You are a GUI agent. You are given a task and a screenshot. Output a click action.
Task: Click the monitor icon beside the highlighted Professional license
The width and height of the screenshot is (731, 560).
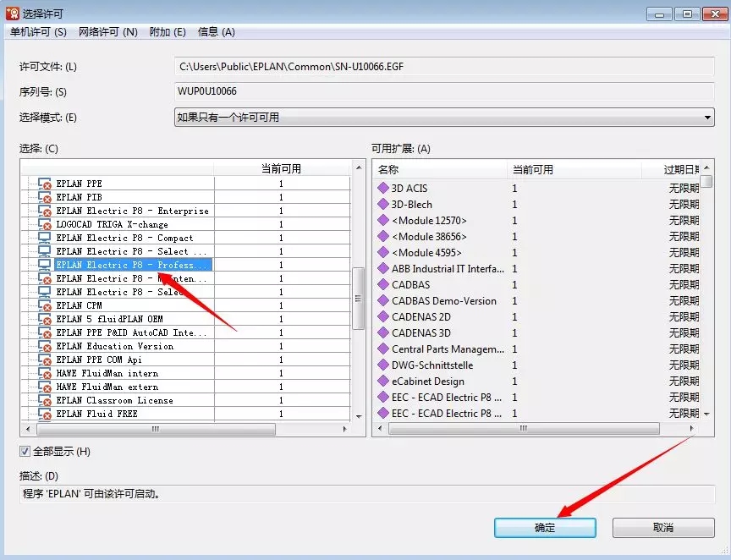pyautogui.click(x=45, y=265)
